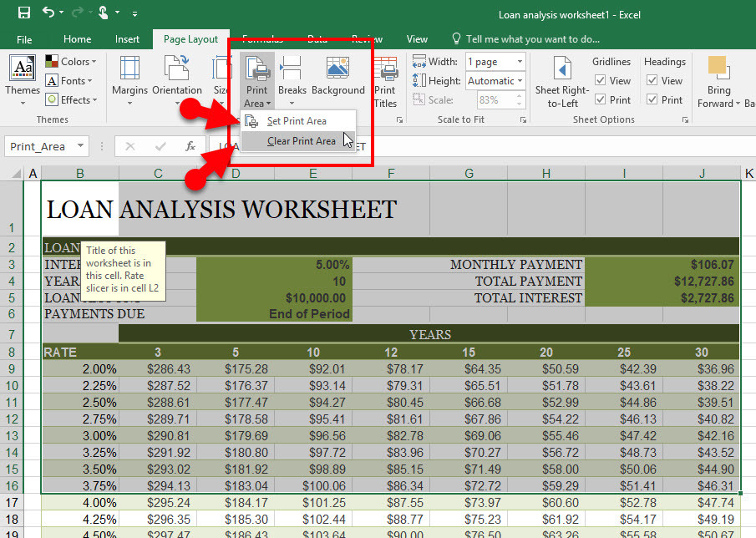Open the Bring Forward dropdown arrow
Image resolution: width=756 pixels, height=538 pixels.
point(737,104)
